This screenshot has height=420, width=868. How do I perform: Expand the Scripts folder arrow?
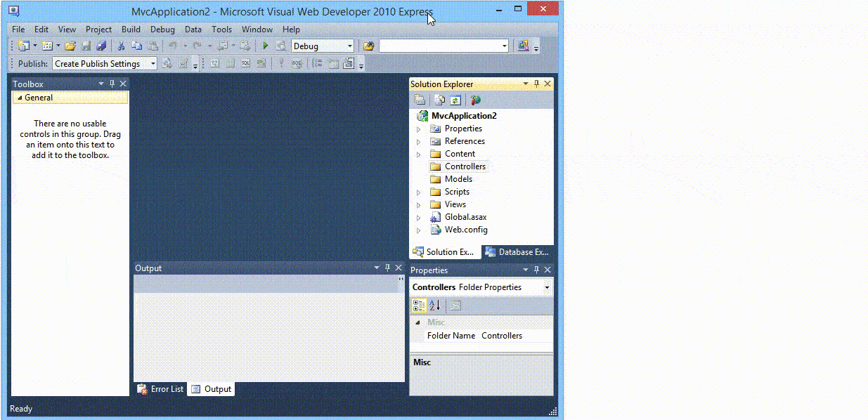[419, 192]
